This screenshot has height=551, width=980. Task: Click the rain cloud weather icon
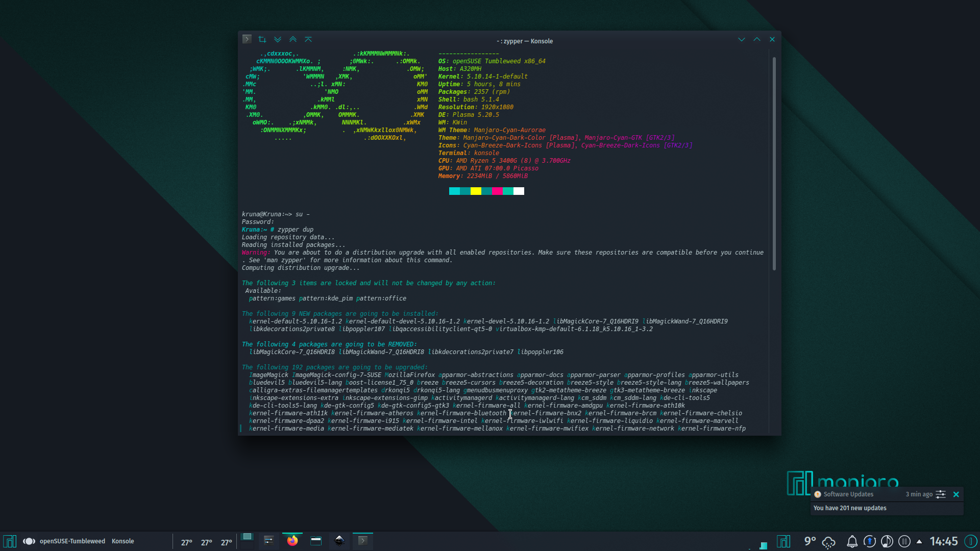(x=828, y=542)
